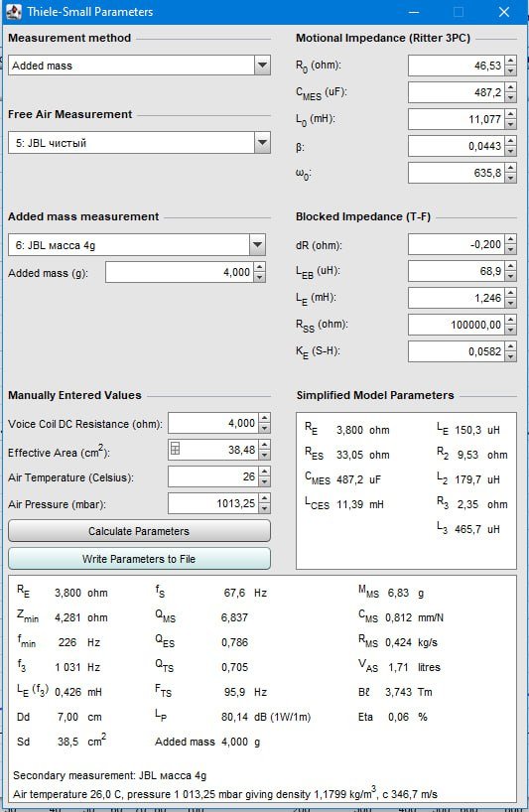Click the Added mass (g) input field

coord(180,272)
